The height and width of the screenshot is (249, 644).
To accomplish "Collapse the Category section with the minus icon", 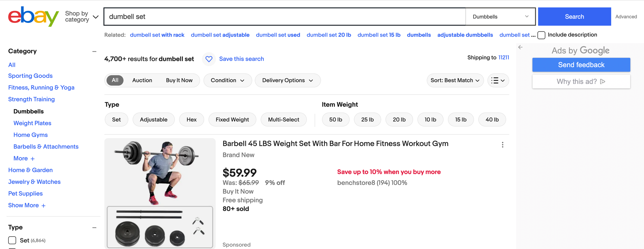I will coord(94,51).
